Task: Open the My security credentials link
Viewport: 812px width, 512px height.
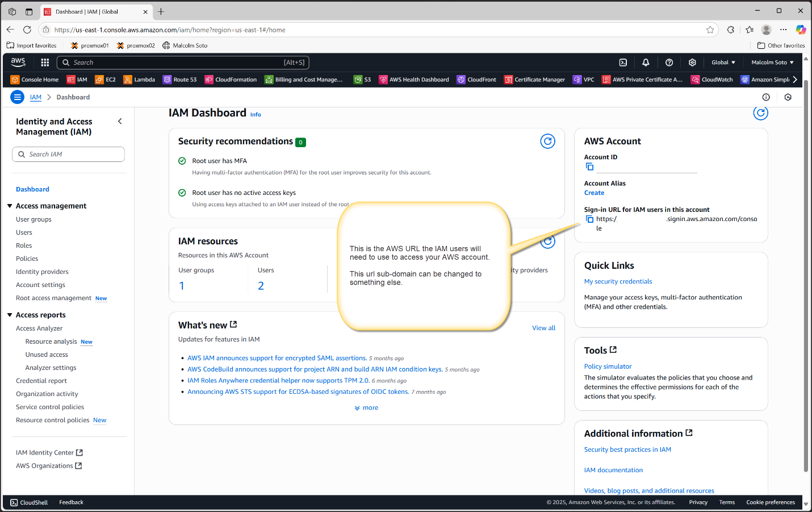Action: (x=618, y=281)
